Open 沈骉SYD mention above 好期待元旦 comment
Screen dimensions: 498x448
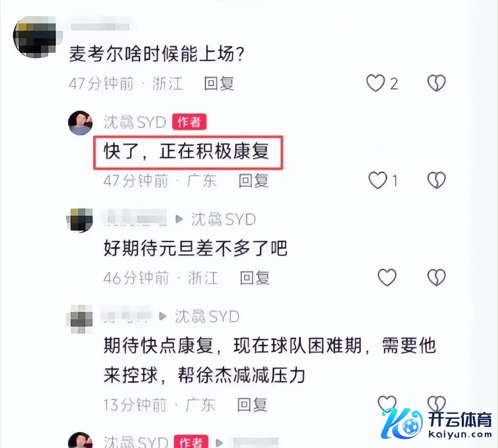[x=224, y=219]
